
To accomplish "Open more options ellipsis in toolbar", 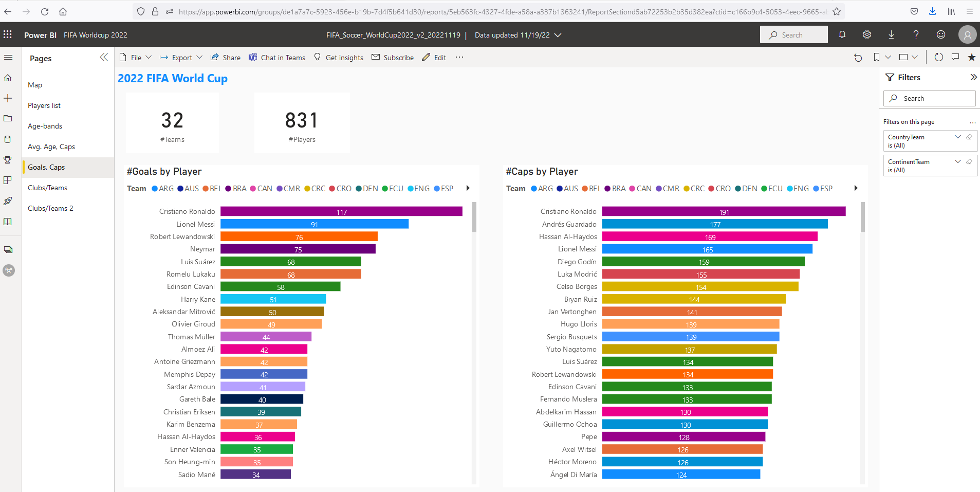I will pos(459,57).
